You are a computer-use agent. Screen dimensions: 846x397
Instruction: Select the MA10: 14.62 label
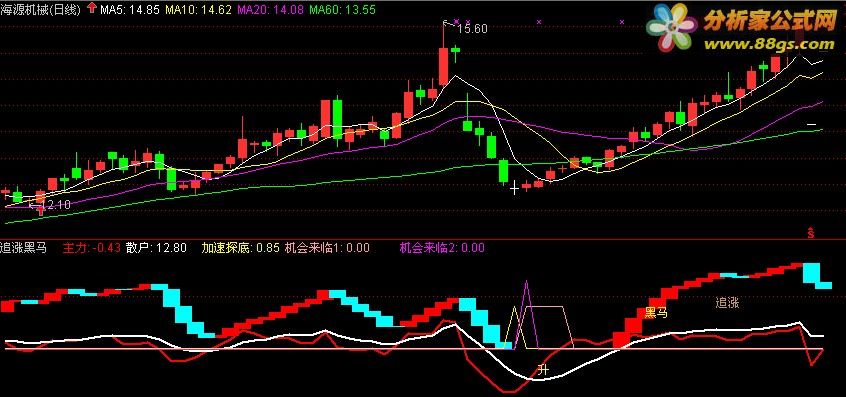(198, 10)
